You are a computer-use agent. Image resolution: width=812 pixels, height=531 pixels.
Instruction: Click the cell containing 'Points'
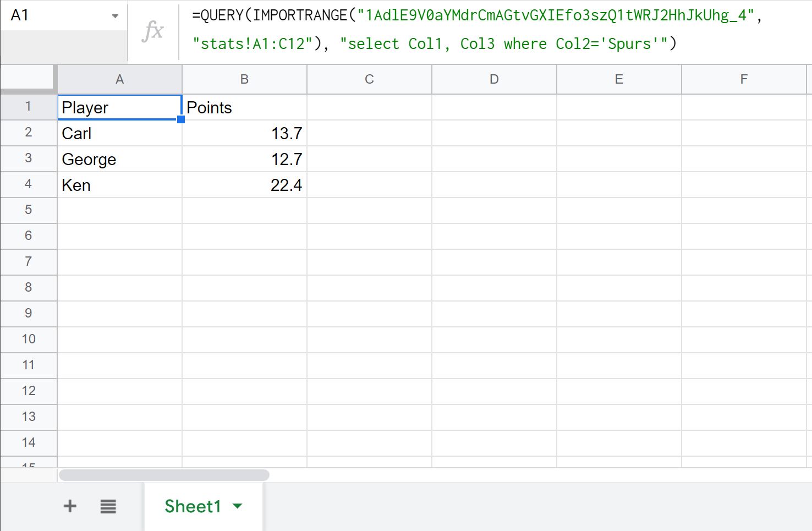[x=245, y=107]
